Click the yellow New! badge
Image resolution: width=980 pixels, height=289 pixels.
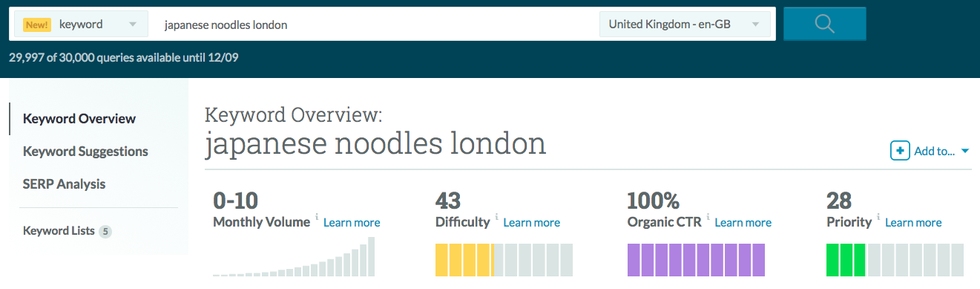pyautogui.click(x=37, y=25)
